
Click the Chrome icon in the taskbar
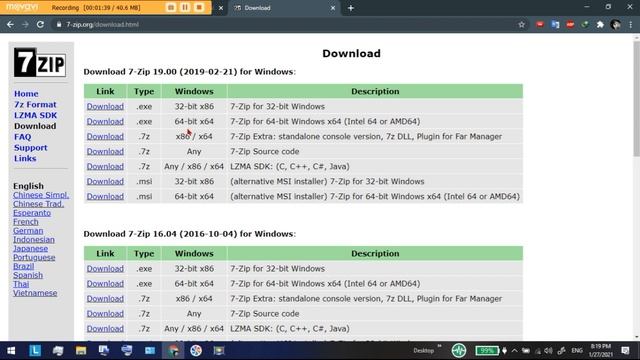coord(173,351)
